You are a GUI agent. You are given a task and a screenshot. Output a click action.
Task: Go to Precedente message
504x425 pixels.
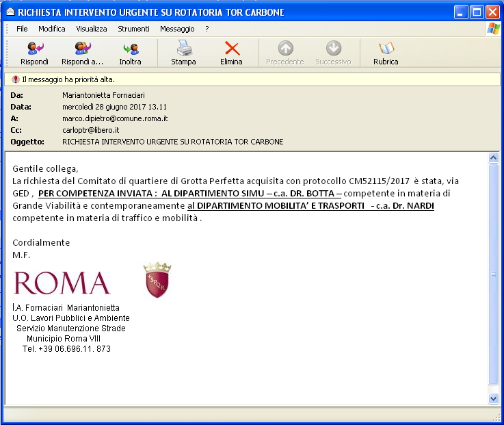285,53
